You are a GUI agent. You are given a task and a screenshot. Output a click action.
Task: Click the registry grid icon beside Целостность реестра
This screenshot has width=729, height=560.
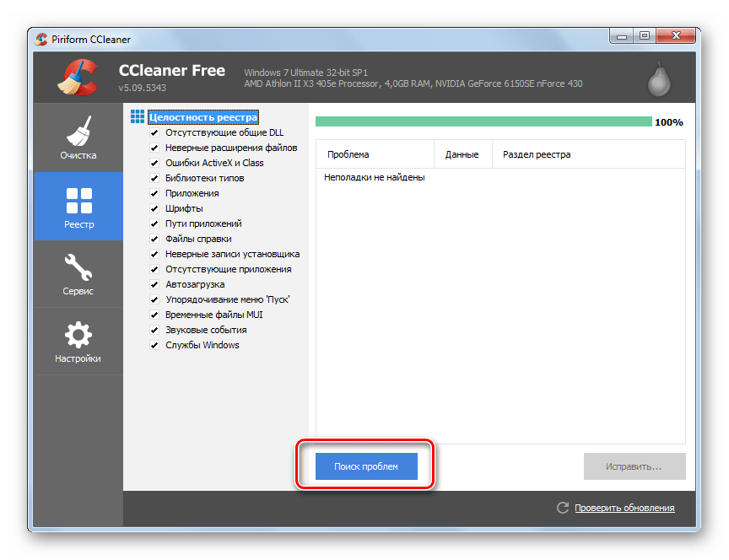[138, 116]
